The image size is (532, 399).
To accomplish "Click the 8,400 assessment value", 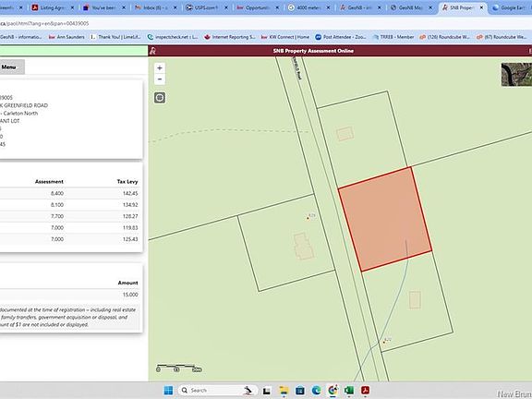I will [57, 193].
